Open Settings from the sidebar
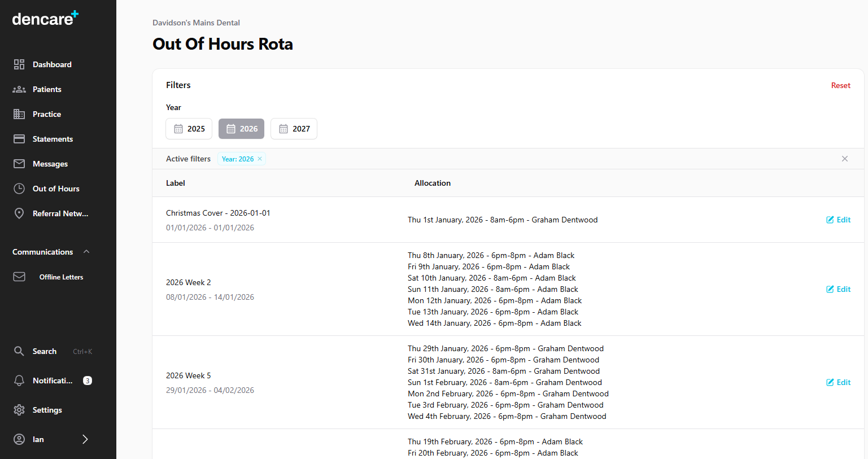This screenshot has height=459, width=868. click(19, 409)
